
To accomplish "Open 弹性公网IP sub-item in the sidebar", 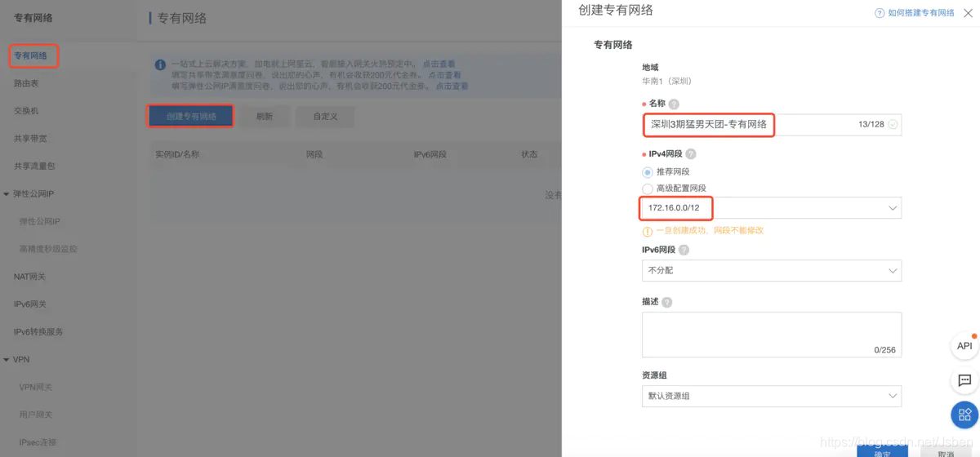I will click(x=40, y=222).
